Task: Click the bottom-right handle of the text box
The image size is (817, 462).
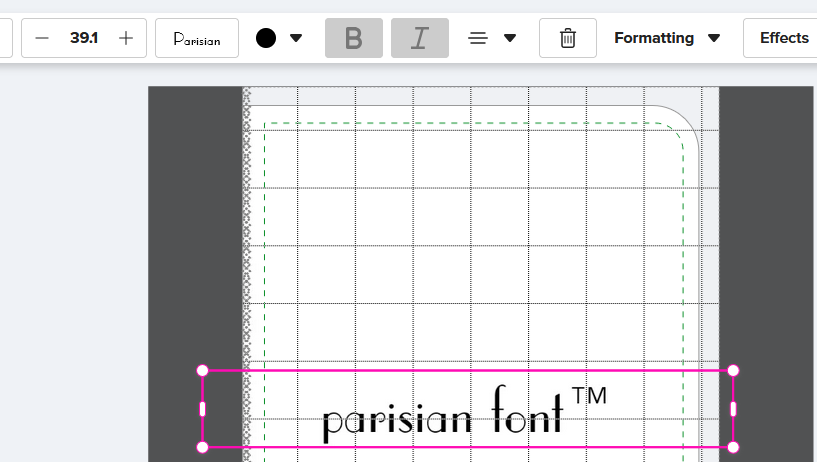Action: point(733,447)
